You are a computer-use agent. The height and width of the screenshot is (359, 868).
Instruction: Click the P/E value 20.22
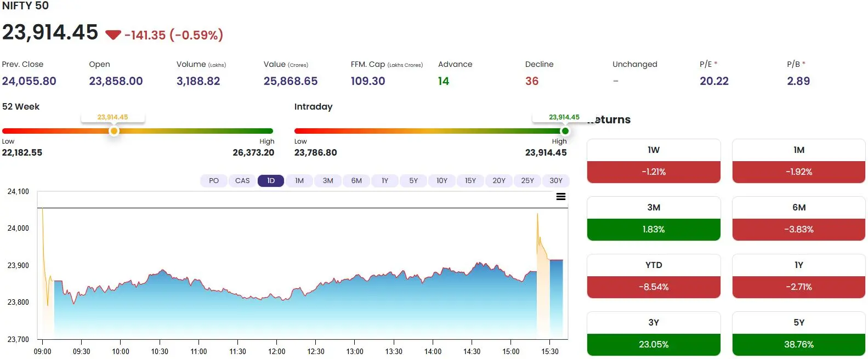point(714,81)
